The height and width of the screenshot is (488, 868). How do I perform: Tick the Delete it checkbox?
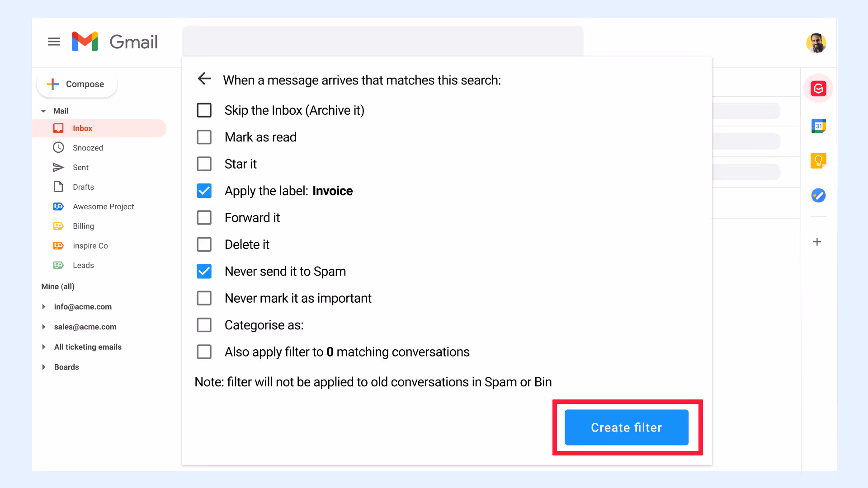tap(204, 244)
